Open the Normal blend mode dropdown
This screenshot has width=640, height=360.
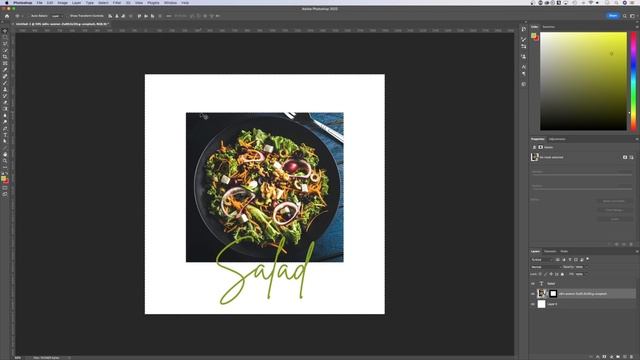[x=546, y=267]
